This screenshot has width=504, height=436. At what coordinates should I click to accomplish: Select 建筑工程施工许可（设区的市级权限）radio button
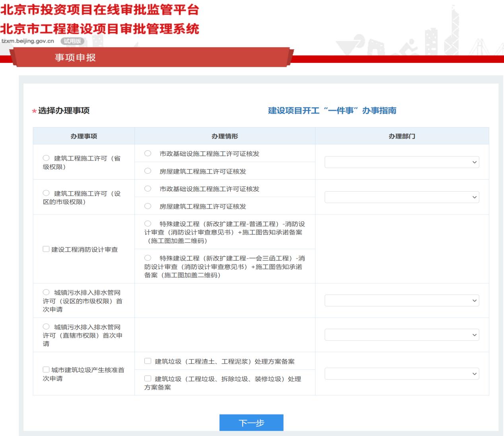tap(46, 193)
